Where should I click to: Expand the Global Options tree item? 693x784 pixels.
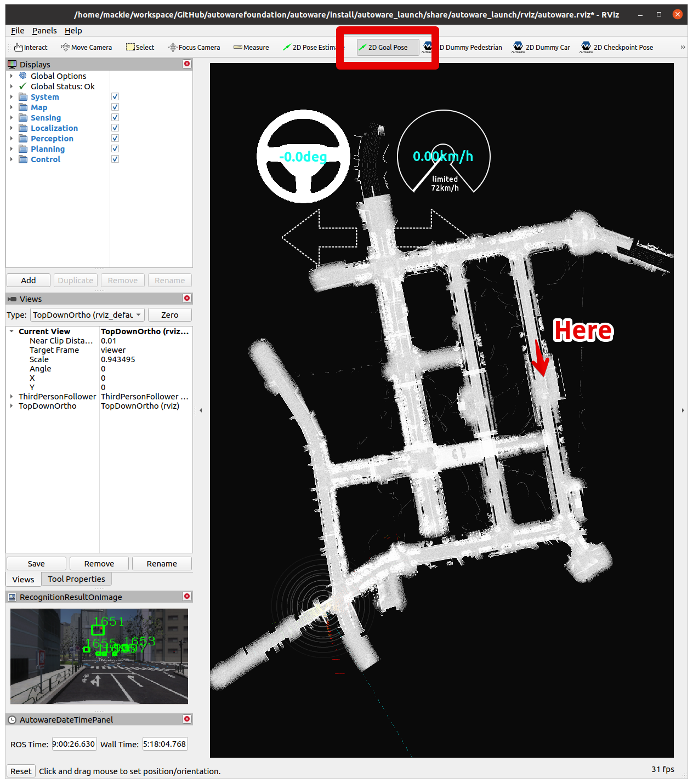click(11, 76)
